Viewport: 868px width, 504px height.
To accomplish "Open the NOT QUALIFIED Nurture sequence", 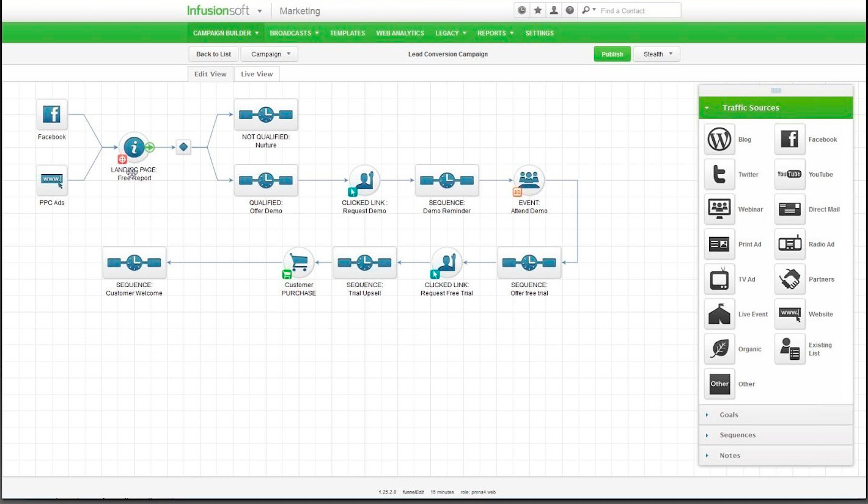I will pyautogui.click(x=266, y=115).
